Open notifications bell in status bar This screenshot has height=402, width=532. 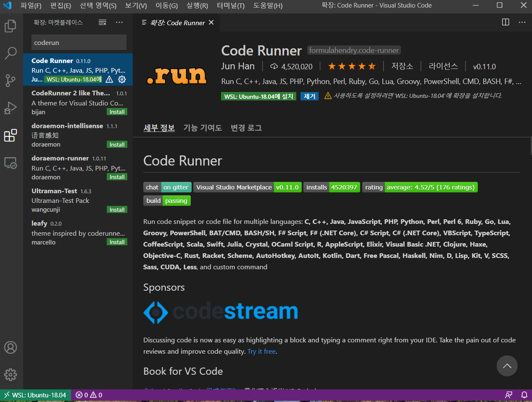[524, 395]
